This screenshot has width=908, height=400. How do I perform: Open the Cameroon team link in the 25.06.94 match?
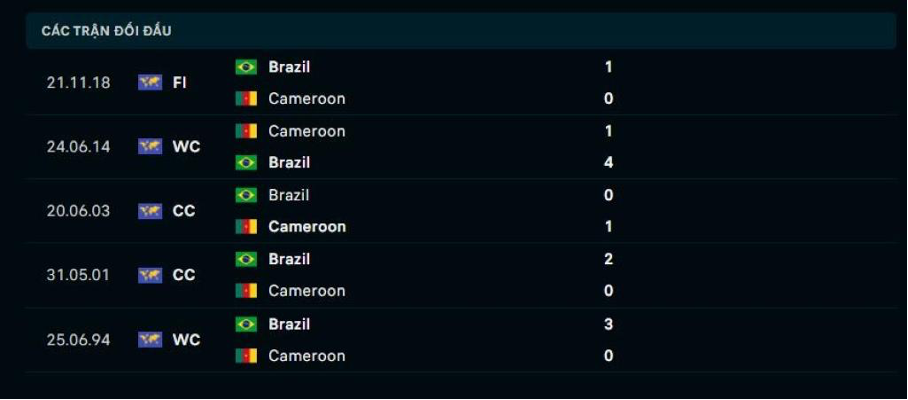[x=307, y=355]
